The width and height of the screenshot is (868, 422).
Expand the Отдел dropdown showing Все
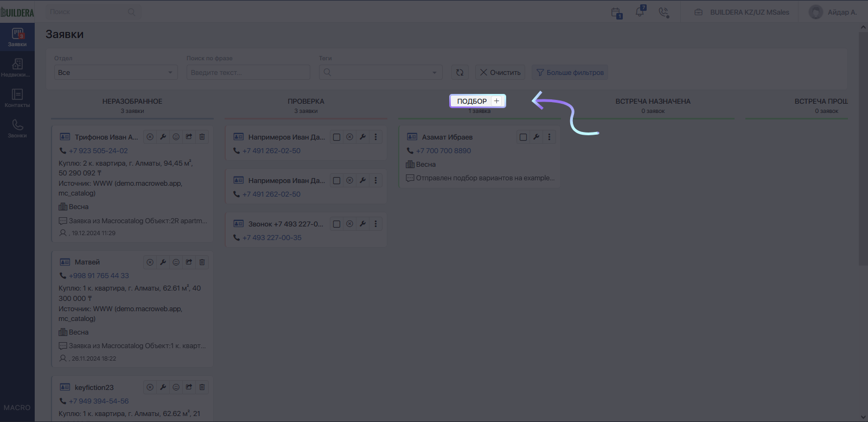point(116,72)
